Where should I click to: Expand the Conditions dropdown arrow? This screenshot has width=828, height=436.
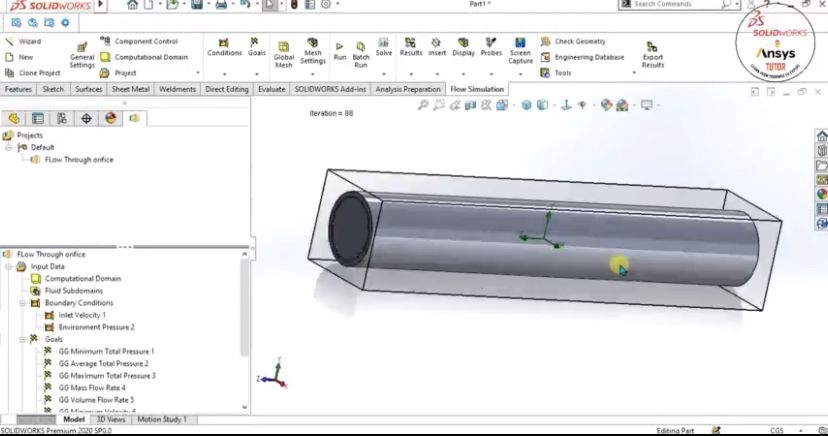click(x=224, y=74)
